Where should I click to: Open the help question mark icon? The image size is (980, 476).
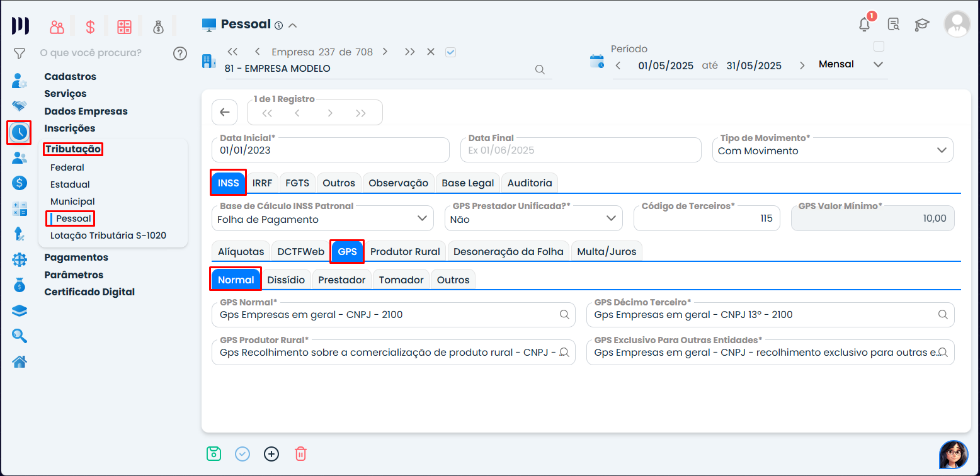(180, 53)
